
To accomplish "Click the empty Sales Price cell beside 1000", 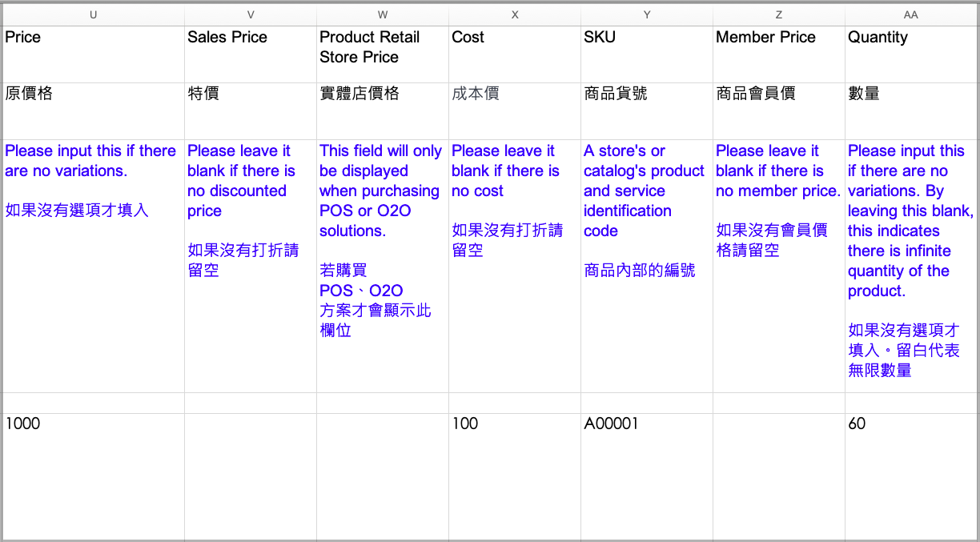I will pos(251,476).
